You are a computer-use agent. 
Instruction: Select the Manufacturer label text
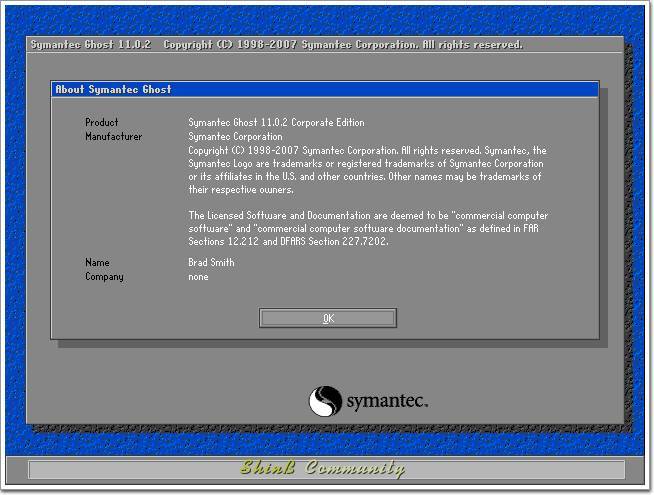(113, 136)
